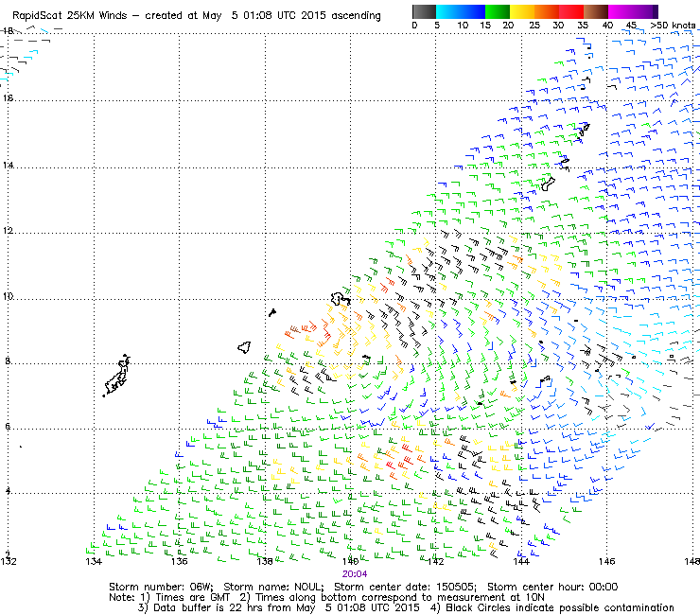The height and width of the screenshot is (615, 700).
Task: Click the 'Storm number: 06W;' text
Action: click(161, 587)
